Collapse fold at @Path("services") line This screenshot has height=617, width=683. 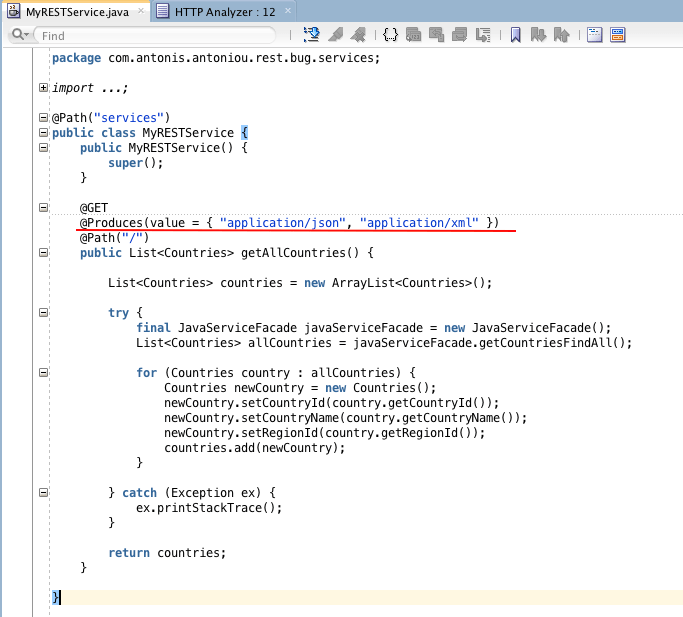click(43, 117)
